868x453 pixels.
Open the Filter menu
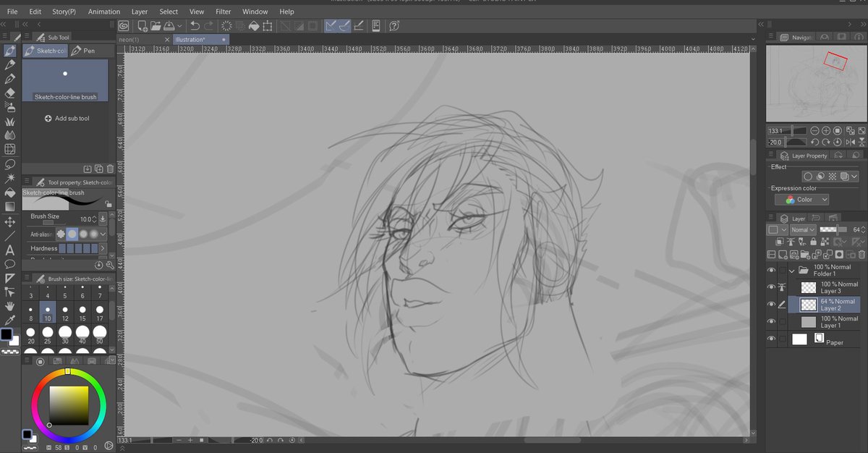[224, 12]
